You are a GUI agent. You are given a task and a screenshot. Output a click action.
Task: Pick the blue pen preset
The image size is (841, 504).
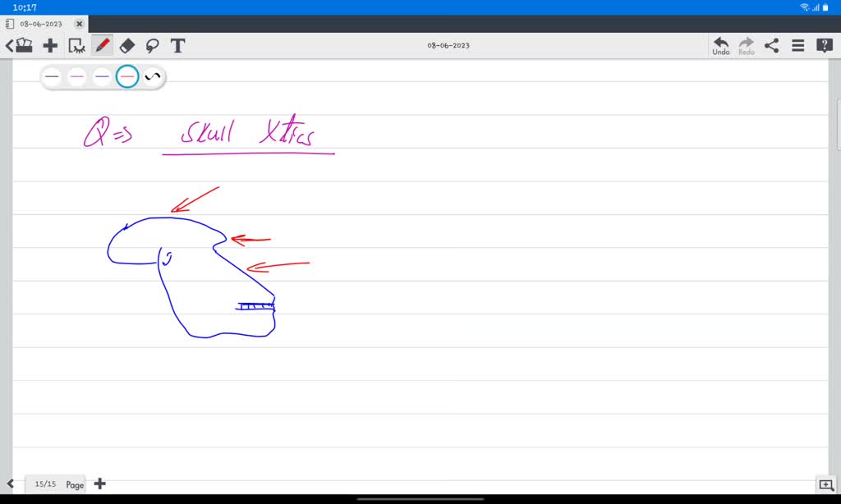(x=102, y=77)
